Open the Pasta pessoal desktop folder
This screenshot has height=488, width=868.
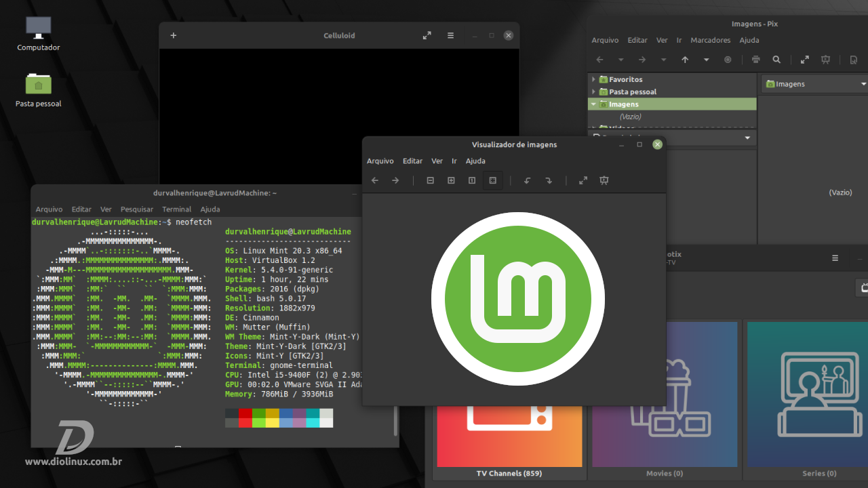pyautogui.click(x=39, y=90)
